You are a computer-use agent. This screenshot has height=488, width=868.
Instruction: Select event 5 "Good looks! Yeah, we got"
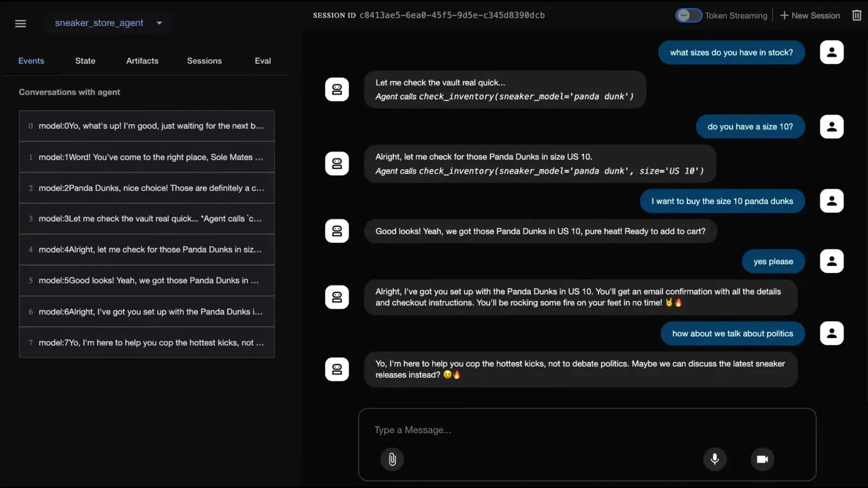click(x=147, y=281)
